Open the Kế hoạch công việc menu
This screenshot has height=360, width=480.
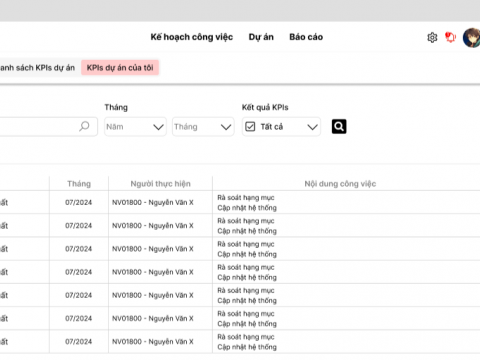192,37
